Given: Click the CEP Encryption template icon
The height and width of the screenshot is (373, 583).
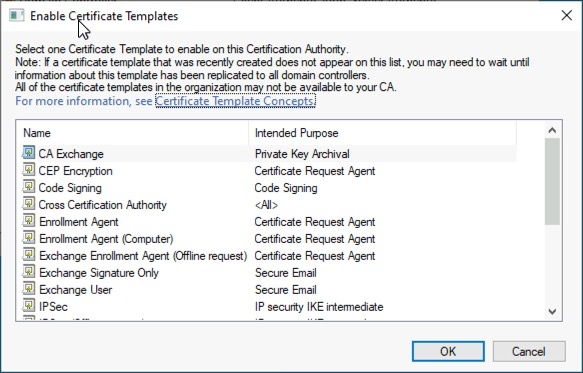Looking at the screenshot, I should pyautogui.click(x=29, y=170).
